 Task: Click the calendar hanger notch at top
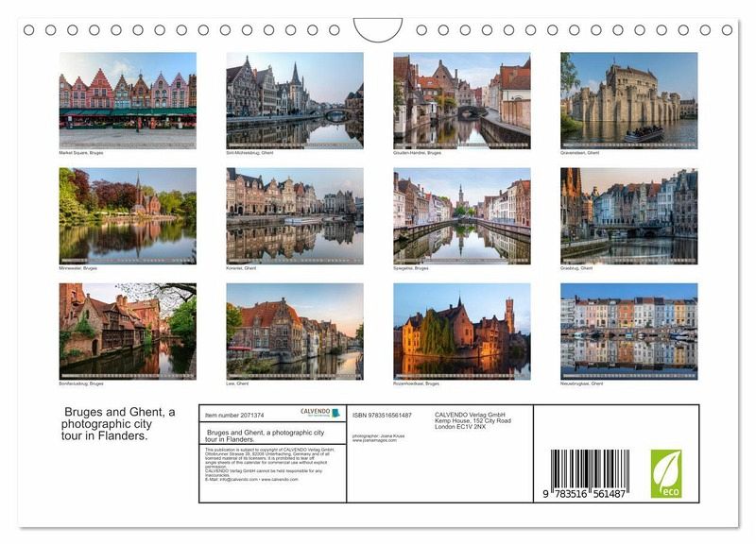click(x=377, y=30)
